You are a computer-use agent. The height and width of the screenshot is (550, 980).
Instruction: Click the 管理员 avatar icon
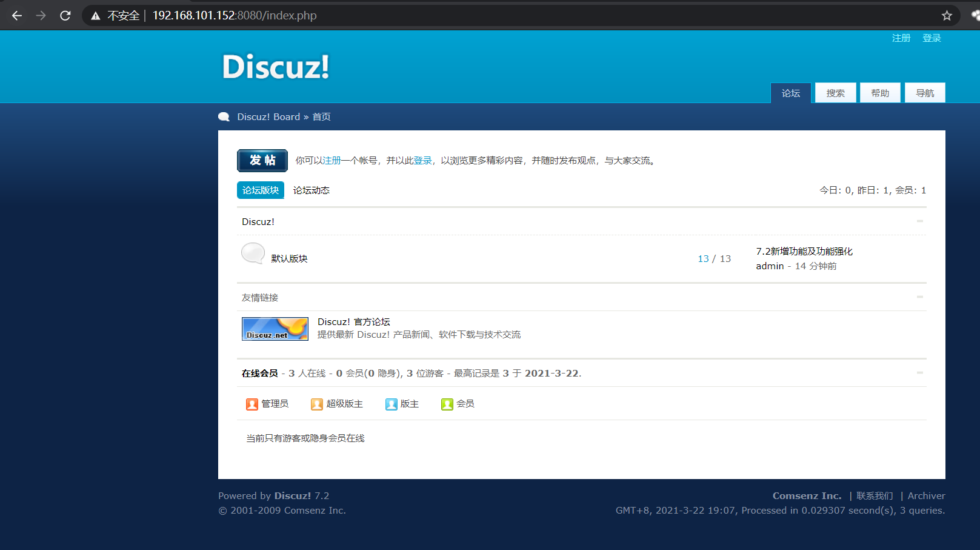[x=252, y=404]
